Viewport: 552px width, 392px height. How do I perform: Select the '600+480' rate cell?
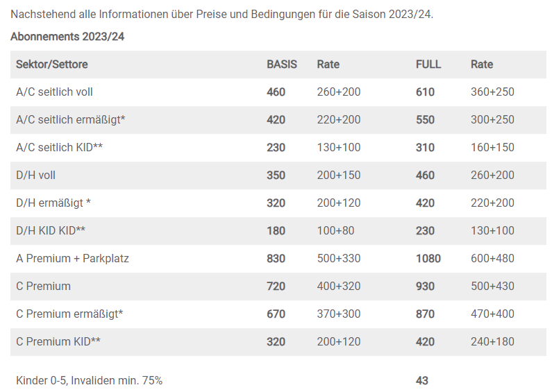(x=492, y=259)
